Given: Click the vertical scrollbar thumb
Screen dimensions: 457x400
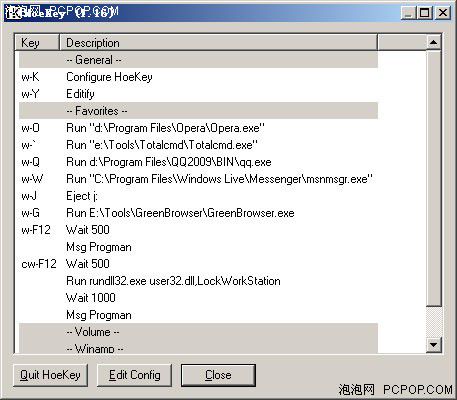Looking at the screenshot, I should coord(434,178).
